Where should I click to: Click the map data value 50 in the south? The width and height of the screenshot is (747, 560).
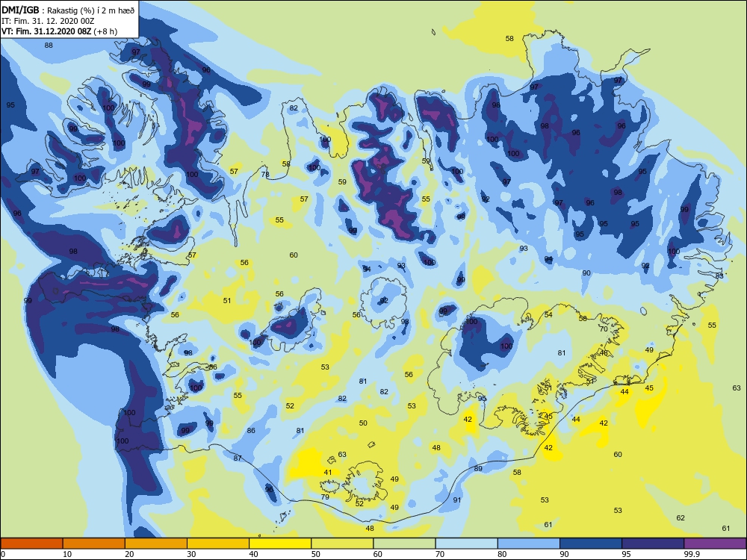364,423
